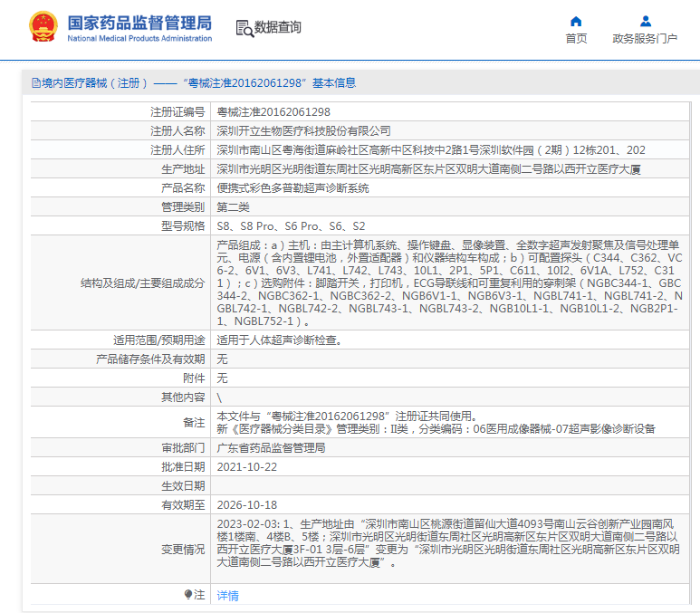Click the 无 value for storage conditions
This screenshot has width=700, height=613.
click(222, 359)
